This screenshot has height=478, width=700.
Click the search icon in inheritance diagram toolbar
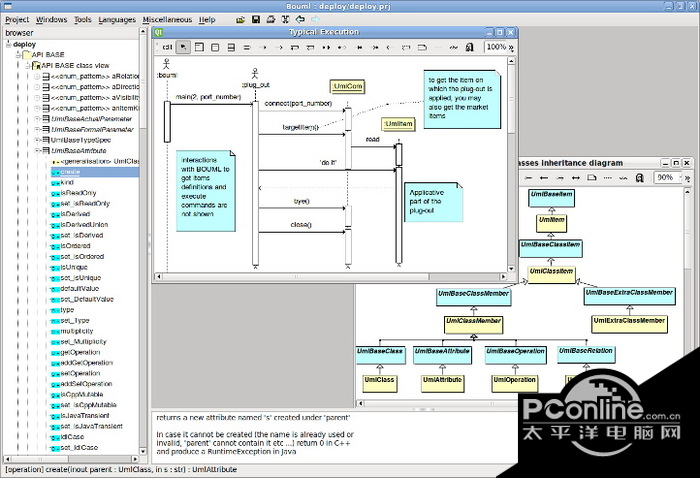640,178
